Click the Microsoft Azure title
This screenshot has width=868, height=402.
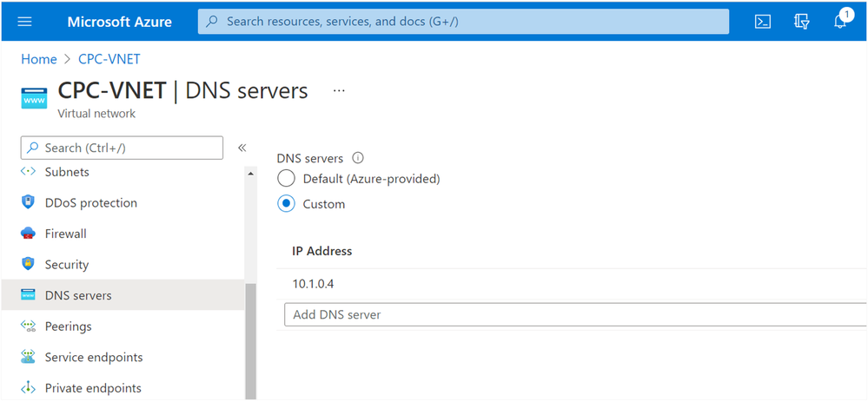120,22
